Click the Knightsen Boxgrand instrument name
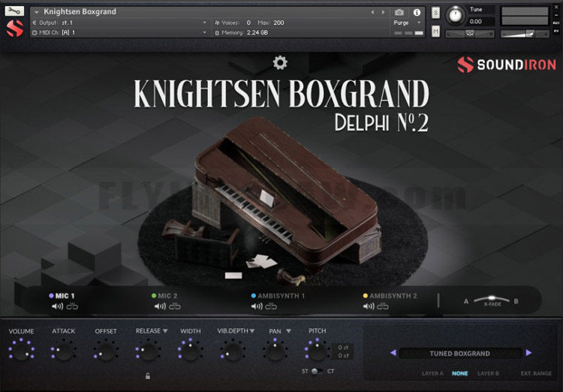The image size is (563, 392). click(x=80, y=11)
